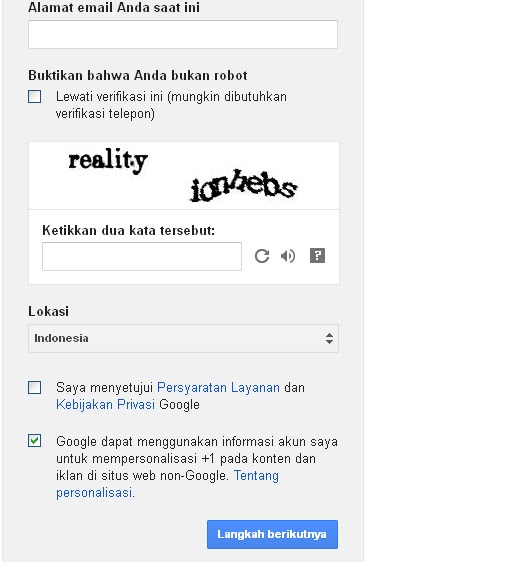The height and width of the screenshot is (562, 512).
Task: Click the 'Ketikkan dua kata tersebut' text box
Action: click(x=142, y=256)
